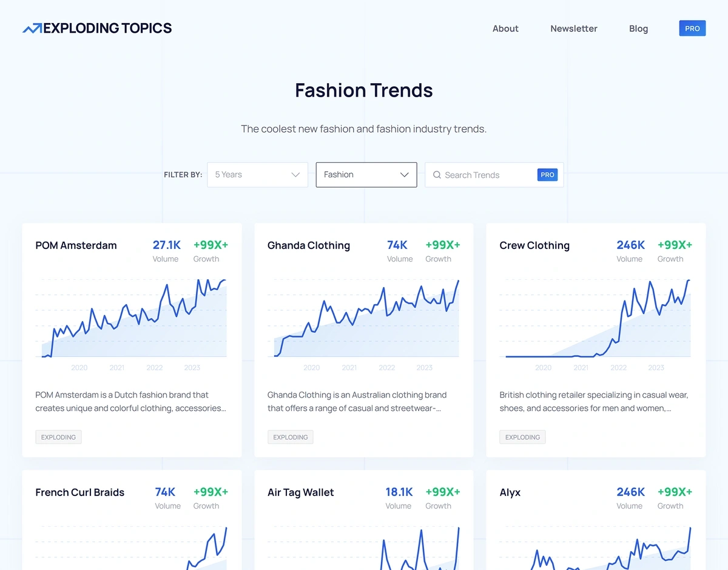Viewport: 728px width, 570px height.
Task: Click the chevron on 5 Years filter
Action: 295,175
